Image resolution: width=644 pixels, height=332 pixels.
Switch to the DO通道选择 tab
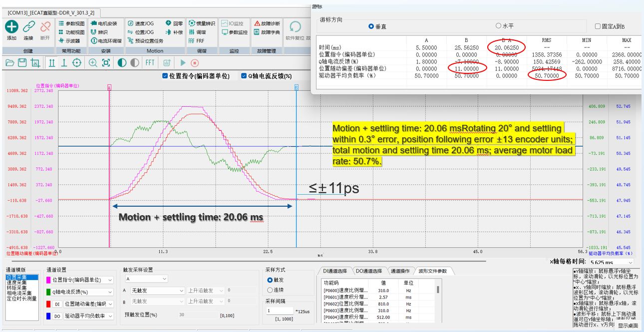point(368,271)
